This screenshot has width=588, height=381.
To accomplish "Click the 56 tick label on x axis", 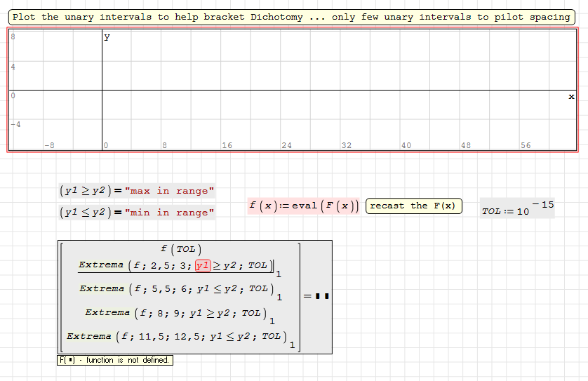I will click(526, 145).
